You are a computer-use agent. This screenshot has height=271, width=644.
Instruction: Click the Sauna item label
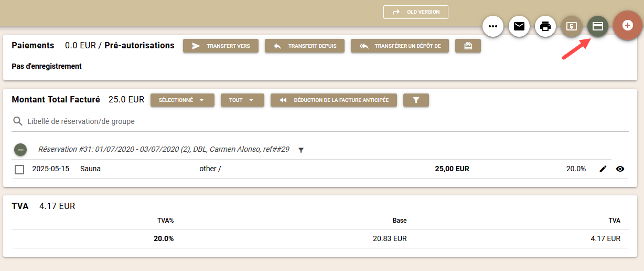pos(90,169)
